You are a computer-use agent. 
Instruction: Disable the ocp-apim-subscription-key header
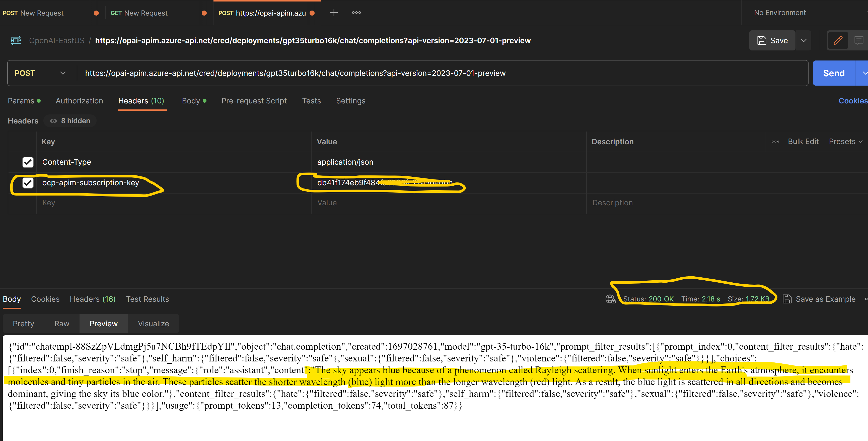coord(28,183)
